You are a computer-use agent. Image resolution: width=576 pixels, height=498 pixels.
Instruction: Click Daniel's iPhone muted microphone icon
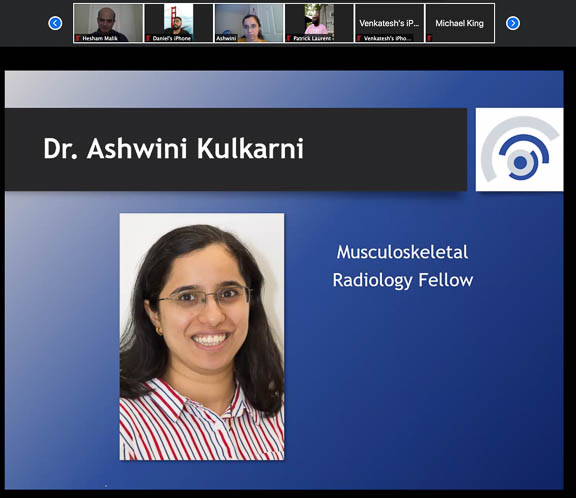[148, 38]
